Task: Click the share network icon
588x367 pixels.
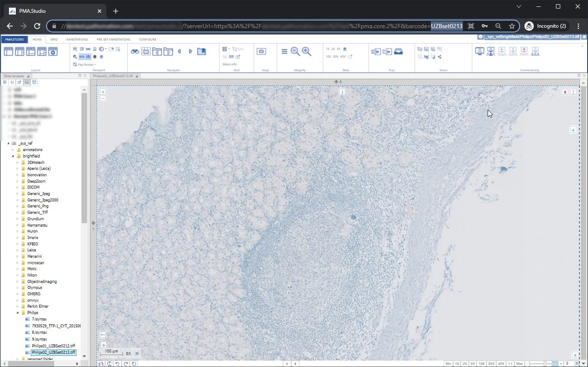Action: [439, 57]
